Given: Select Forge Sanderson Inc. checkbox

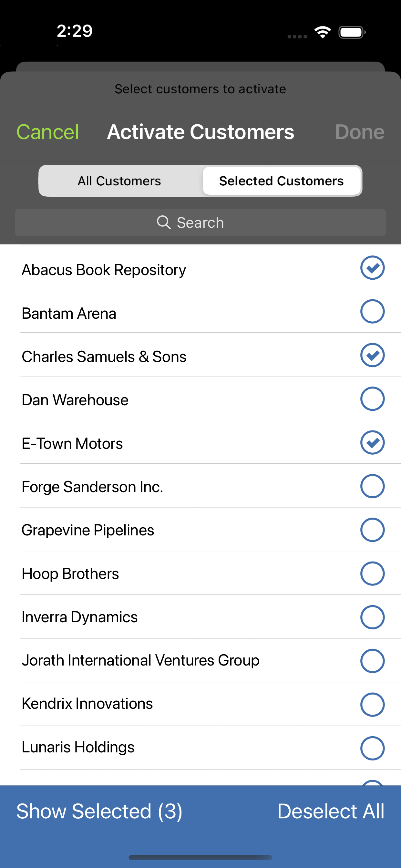Looking at the screenshot, I should (372, 486).
